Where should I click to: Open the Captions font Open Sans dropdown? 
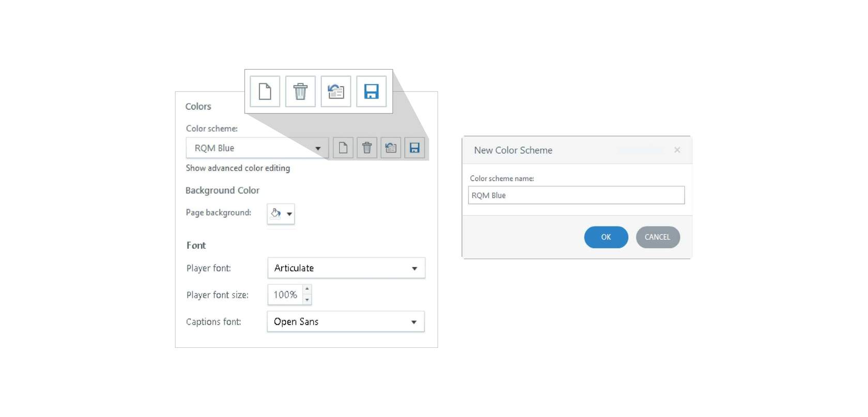[x=346, y=322]
